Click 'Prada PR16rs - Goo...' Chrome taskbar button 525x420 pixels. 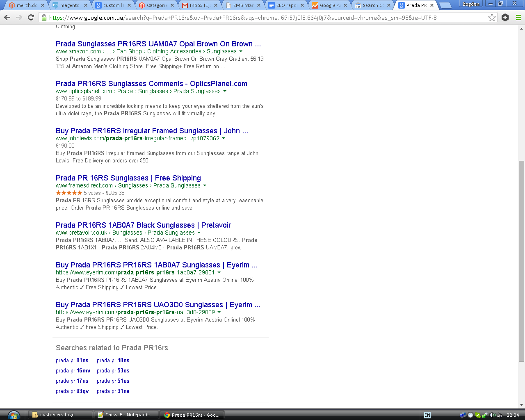pyautogui.click(x=192, y=415)
